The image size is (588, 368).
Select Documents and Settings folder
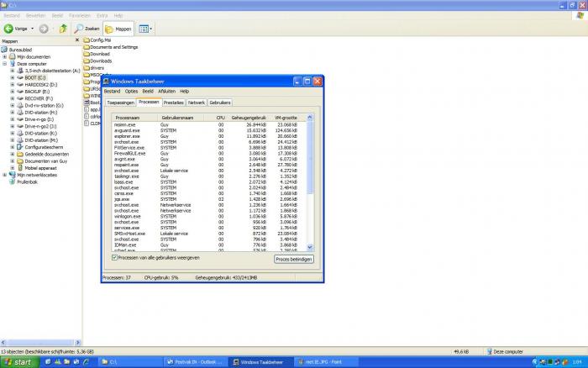(x=111, y=47)
